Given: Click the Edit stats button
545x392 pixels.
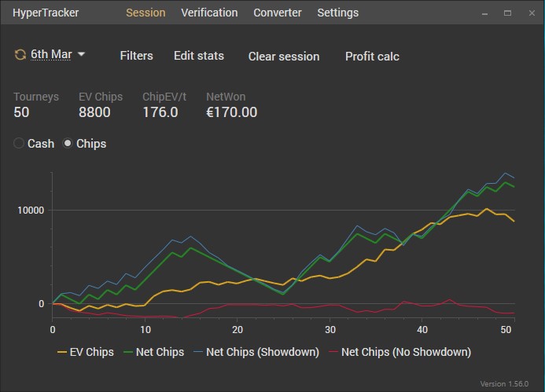Looking at the screenshot, I should [199, 56].
